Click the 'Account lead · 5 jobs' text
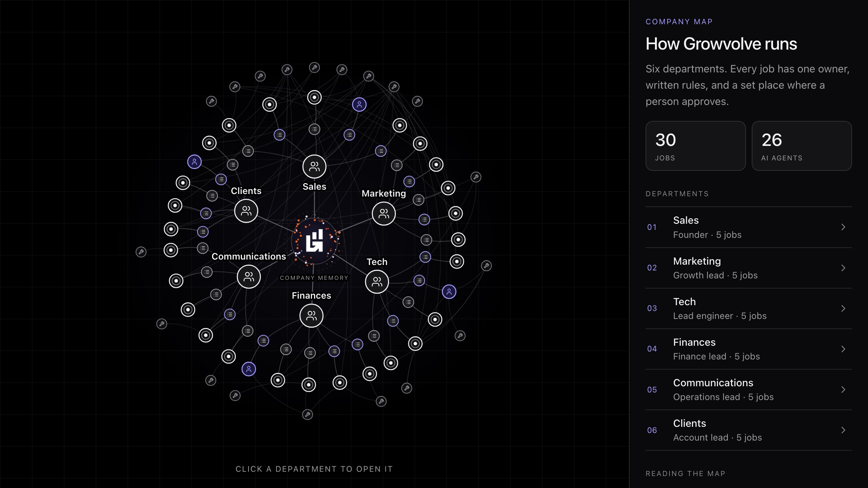 coord(717,438)
